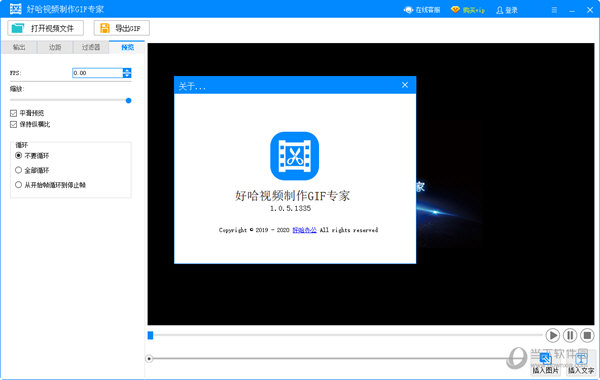The width and height of the screenshot is (600, 380).
Task: Open the 在线客服 online support
Action: coord(422,10)
